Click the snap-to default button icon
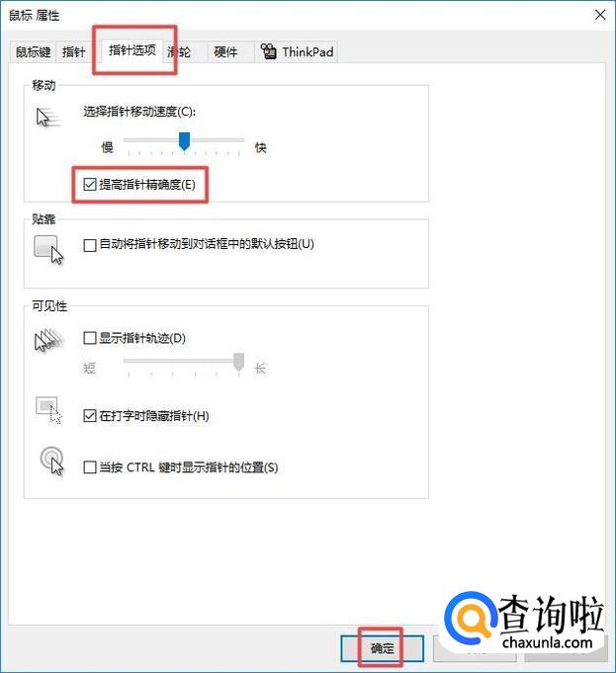The width and height of the screenshot is (616, 673). coord(48,250)
